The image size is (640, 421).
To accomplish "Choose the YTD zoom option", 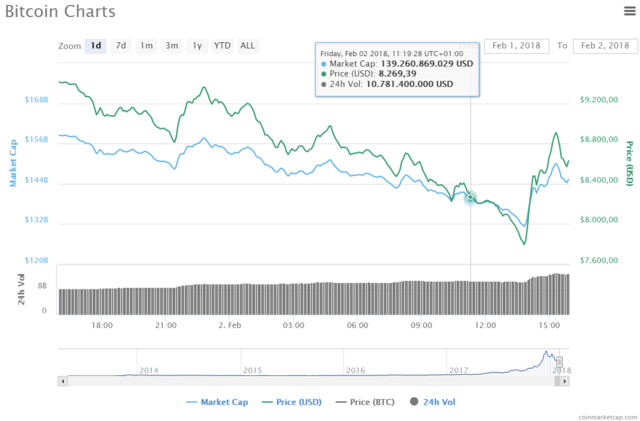I will tap(222, 46).
